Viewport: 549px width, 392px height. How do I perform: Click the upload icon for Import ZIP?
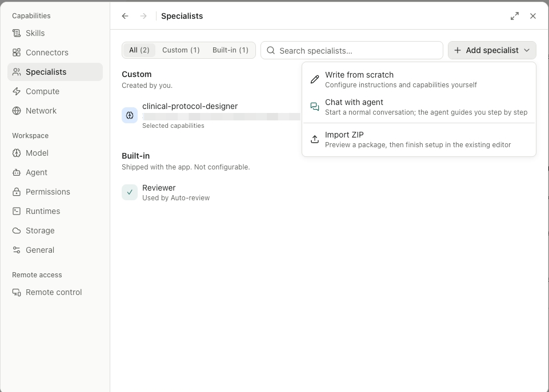tap(315, 139)
